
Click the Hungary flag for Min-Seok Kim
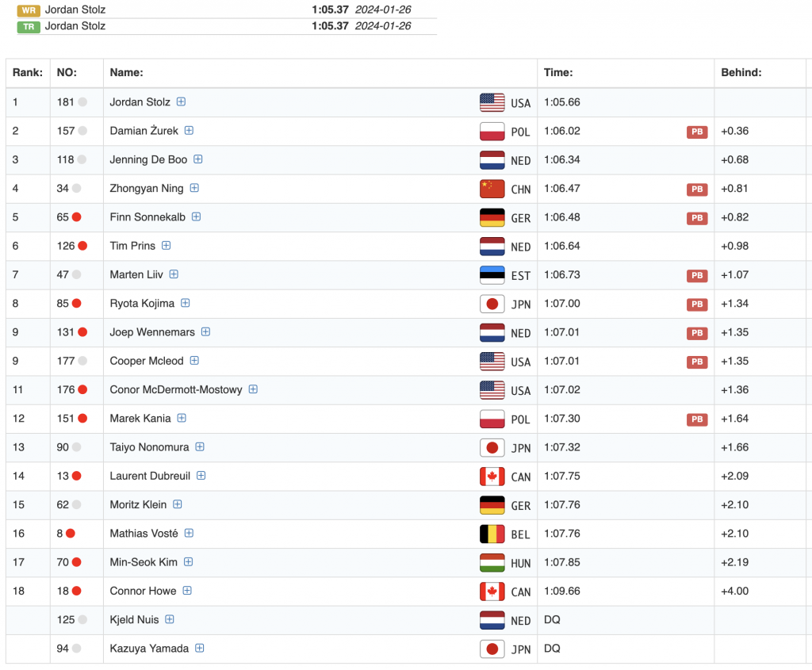coord(492,563)
